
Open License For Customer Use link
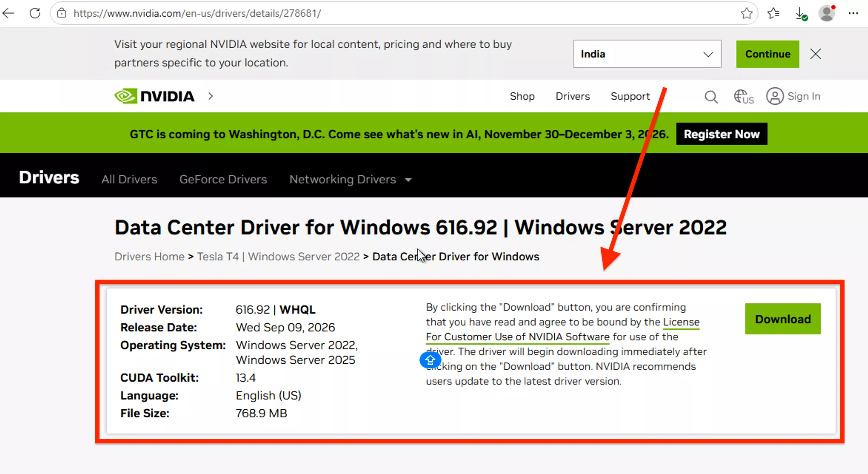point(518,337)
